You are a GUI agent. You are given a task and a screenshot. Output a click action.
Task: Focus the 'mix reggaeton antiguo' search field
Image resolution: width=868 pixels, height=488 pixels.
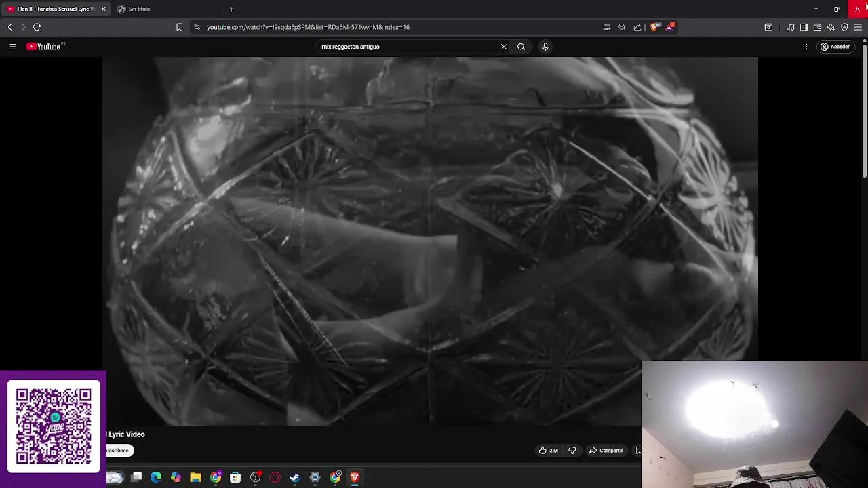tap(407, 47)
